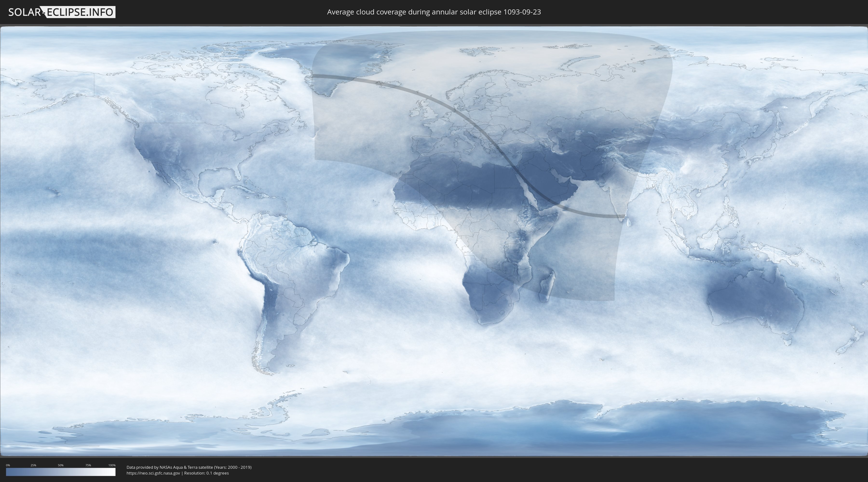Click the '0%' legend label
Screen dimensions: 868x482
pos(8,465)
